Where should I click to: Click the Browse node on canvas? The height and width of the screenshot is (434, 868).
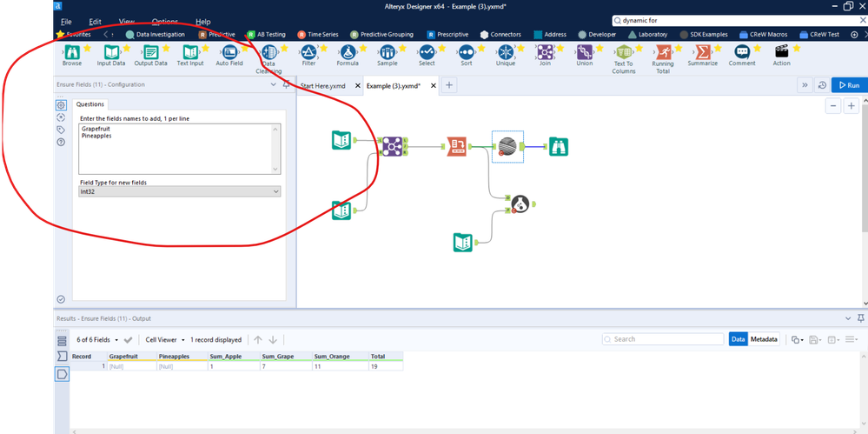559,146
